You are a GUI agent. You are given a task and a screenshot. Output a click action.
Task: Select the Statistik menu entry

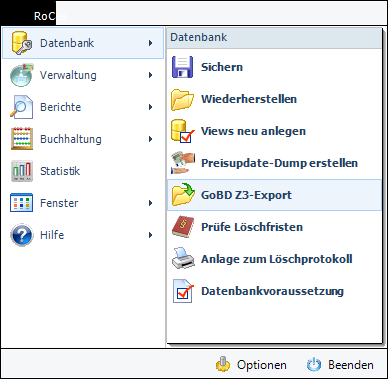pyautogui.click(x=83, y=171)
